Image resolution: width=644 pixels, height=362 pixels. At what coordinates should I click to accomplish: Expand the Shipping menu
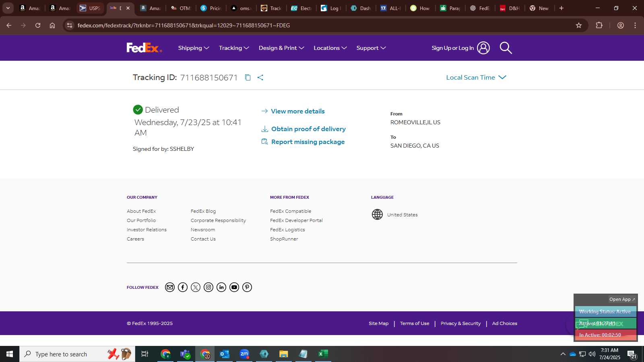[194, 48]
